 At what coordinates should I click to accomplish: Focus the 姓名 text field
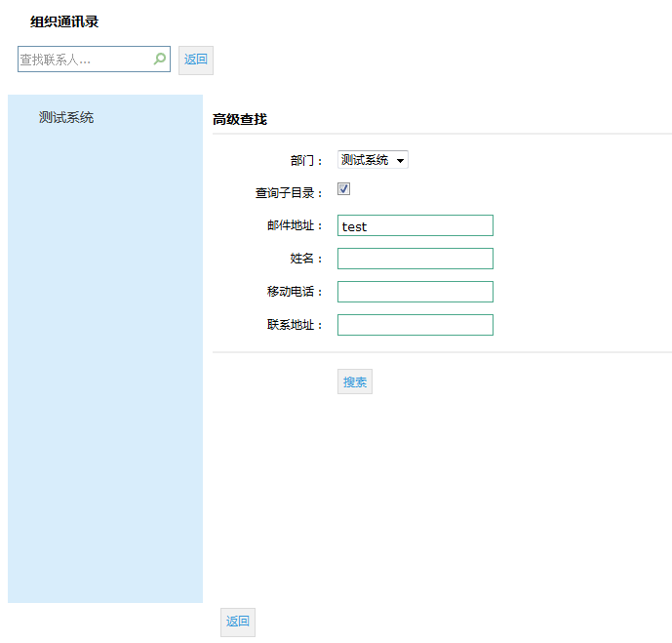coord(415,259)
